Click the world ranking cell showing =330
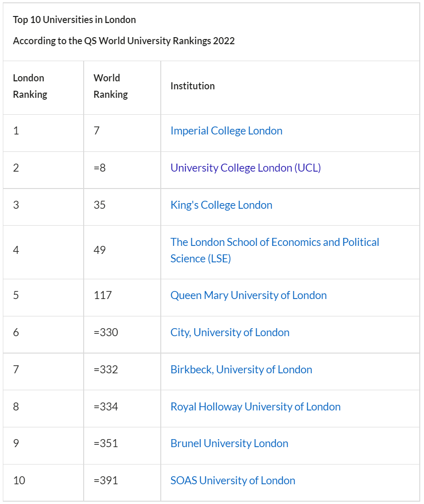Viewport: 424px width, 504px height. [106, 332]
